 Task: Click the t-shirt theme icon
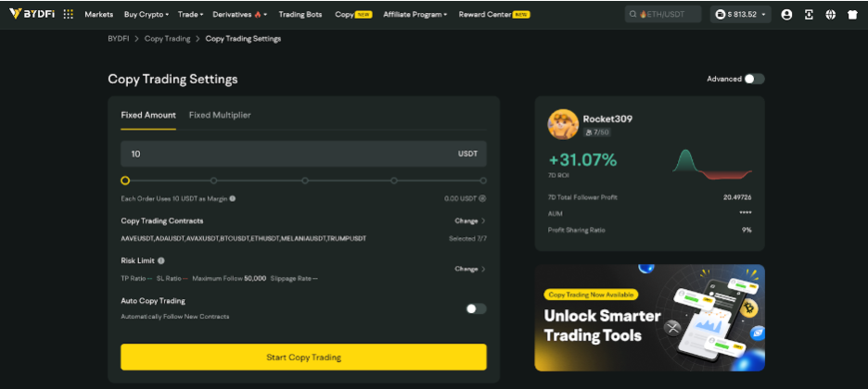852,15
